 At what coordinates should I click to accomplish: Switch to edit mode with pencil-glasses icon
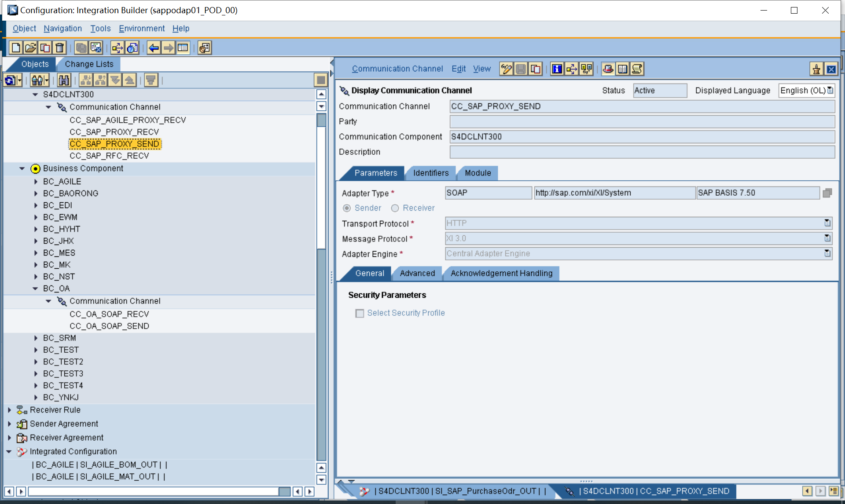tap(507, 69)
